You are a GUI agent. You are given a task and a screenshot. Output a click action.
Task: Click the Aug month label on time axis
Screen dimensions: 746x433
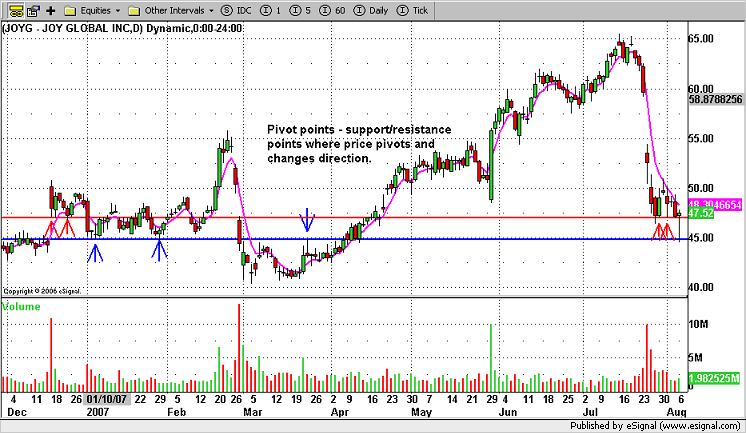coord(677,412)
